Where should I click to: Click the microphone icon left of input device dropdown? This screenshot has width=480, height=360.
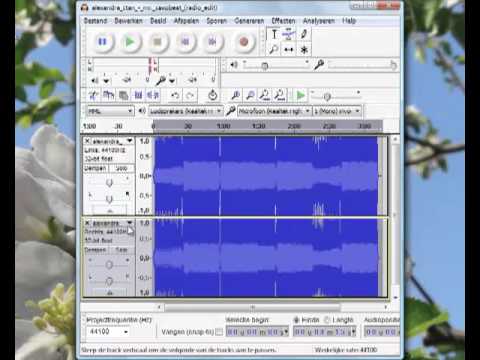230,111
